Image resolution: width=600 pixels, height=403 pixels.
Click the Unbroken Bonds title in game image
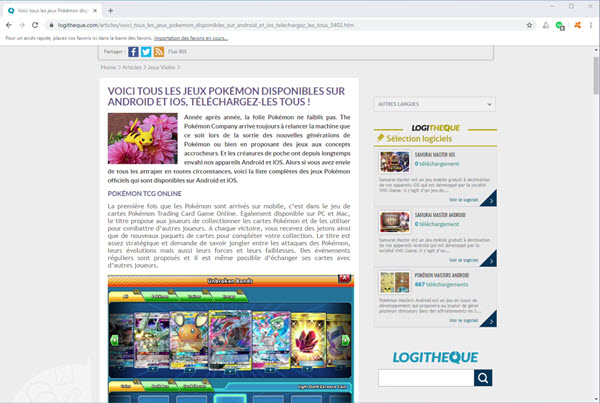click(230, 281)
